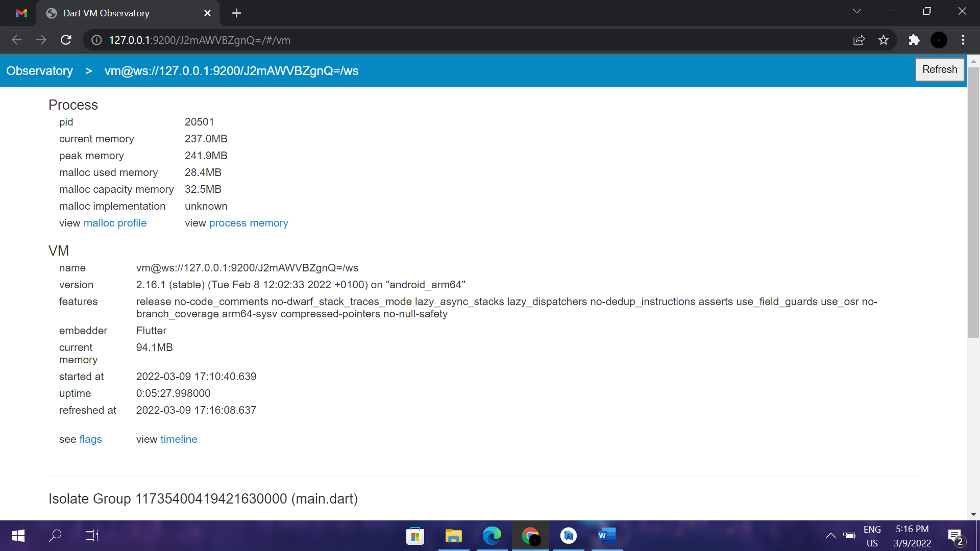Open the process memory link

click(249, 223)
